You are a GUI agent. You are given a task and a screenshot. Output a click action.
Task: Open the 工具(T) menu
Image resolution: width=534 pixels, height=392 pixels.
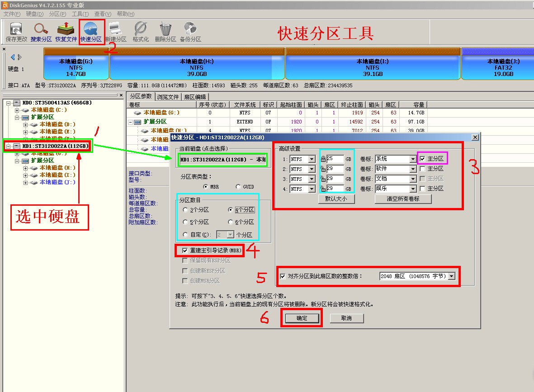[x=80, y=14]
